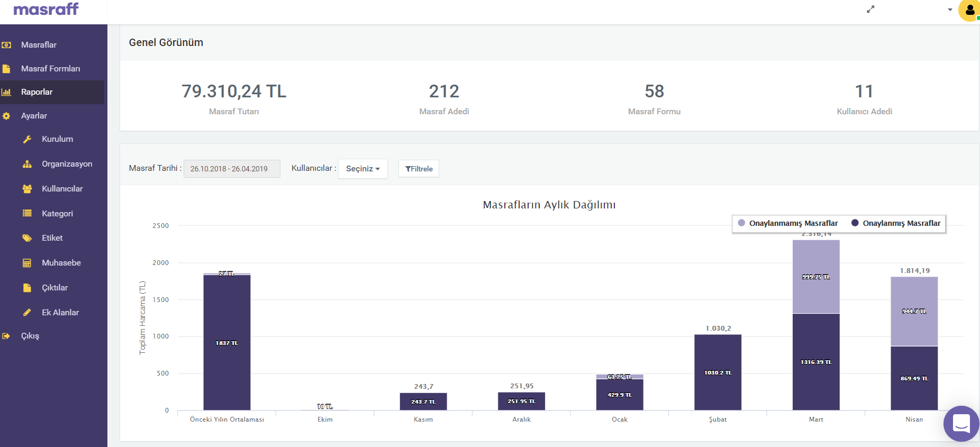The image size is (980, 447).
Task: Click the Filtrele button
Action: (x=419, y=169)
